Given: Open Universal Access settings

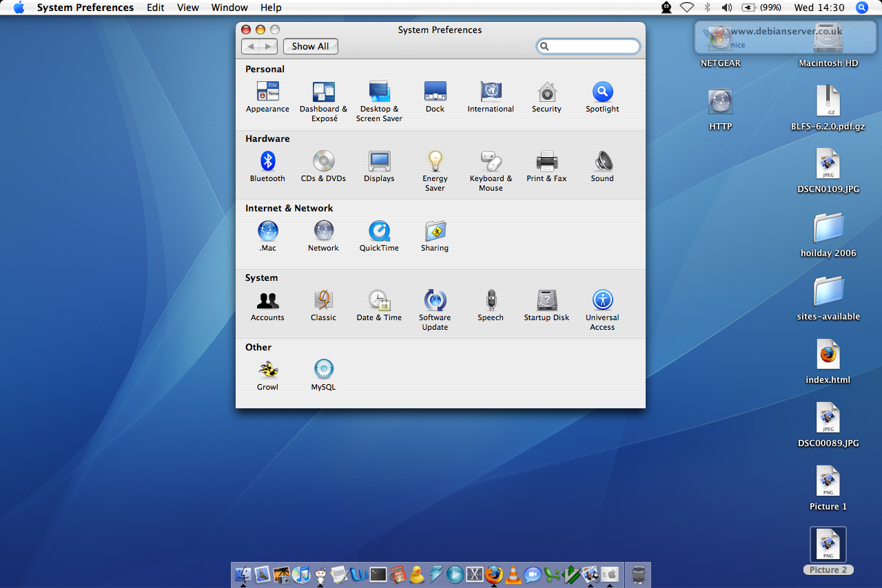Looking at the screenshot, I should [x=602, y=301].
